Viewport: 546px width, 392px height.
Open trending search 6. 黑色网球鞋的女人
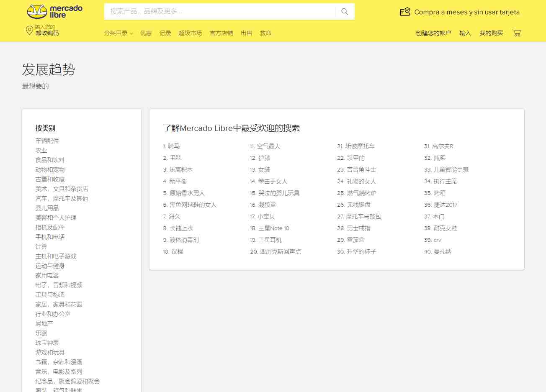(189, 205)
